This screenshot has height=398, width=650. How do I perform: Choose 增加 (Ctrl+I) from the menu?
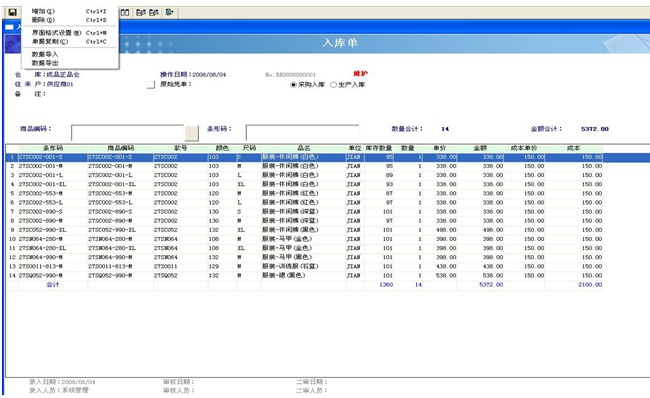[x=70, y=11]
